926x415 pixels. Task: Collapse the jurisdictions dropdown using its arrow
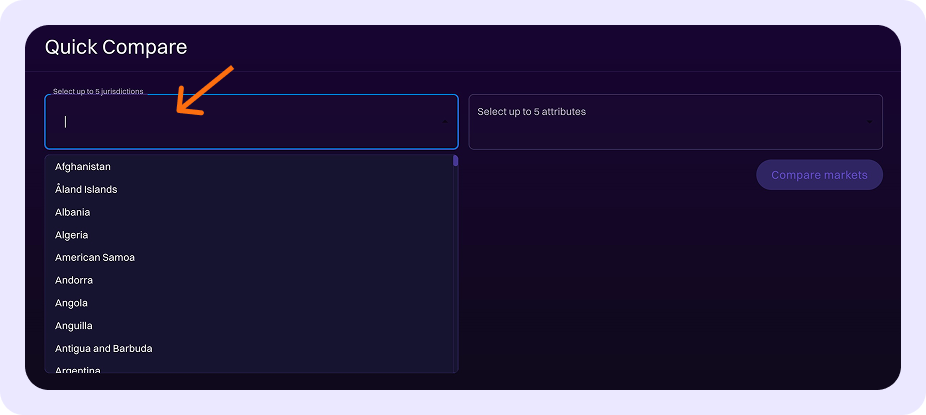coord(445,122)
